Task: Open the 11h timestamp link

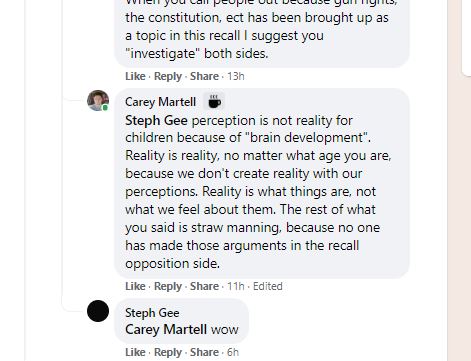Action: click(x=236, y=286)
